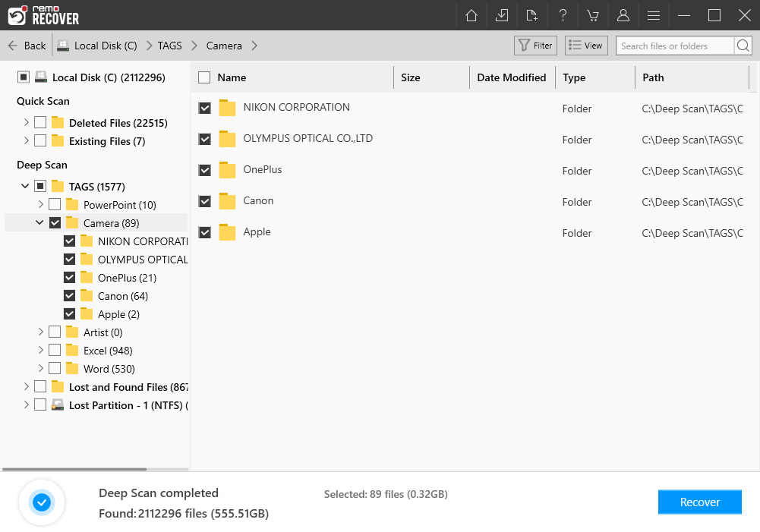Click the shopping cart purchase icon
The width and height of the screenshot is (760, 532).
pyautogui.click(x=592, y=15)
